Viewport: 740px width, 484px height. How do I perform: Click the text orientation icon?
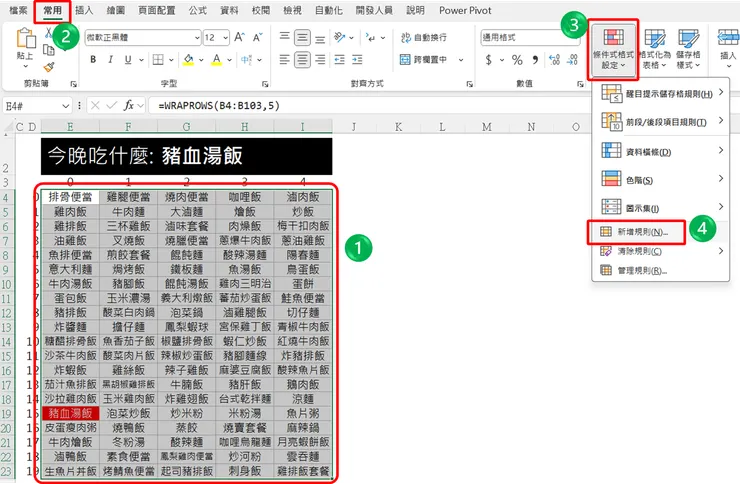pyautogui.click(x=340, y=37)
